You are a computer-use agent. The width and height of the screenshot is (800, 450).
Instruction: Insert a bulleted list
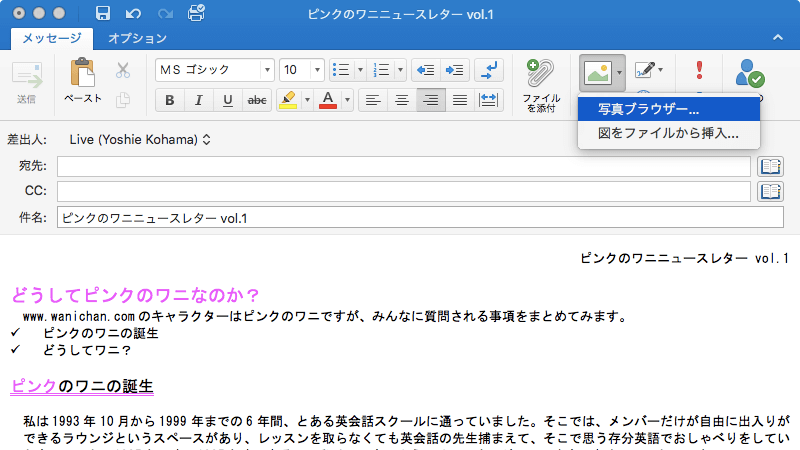[x=341, y=70]
